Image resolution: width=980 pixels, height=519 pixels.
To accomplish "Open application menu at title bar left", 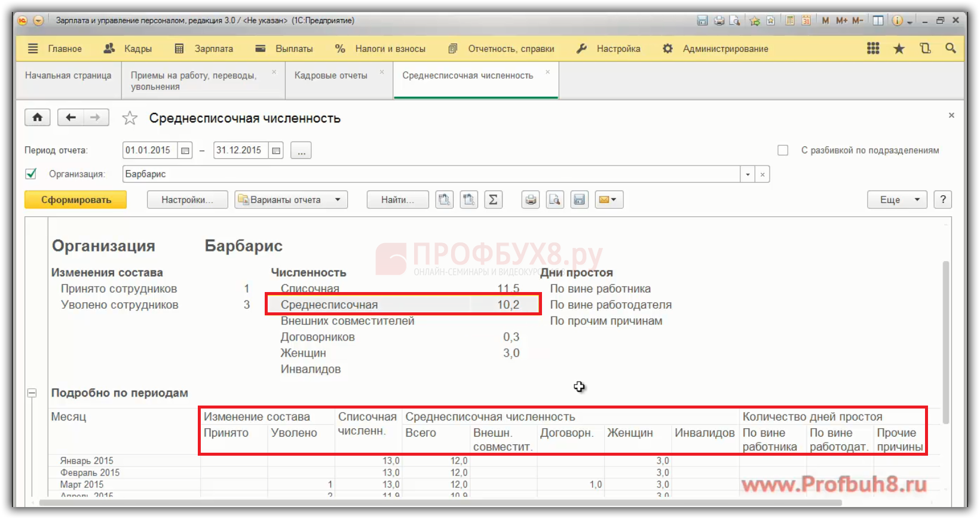I will pos(38,20).
